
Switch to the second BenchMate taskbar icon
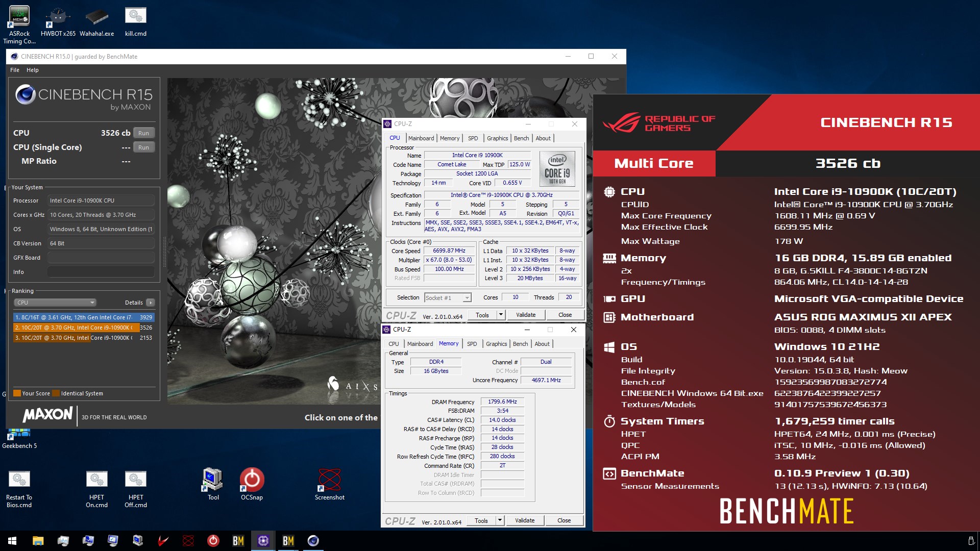pyautogui.click(x=288, y=541)
